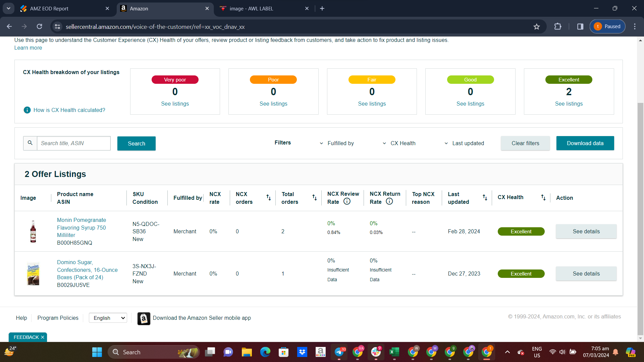The image size is (644, 362).
Task: Open the browser side panel icon
Action: pyautogui.click(x=580, y=26)
